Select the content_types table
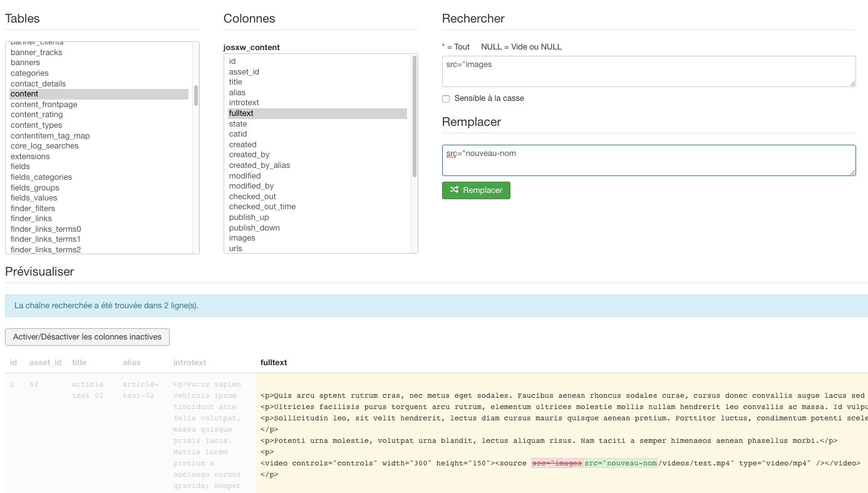Image resolution: width=868 pixels, height=493 pixels. tap(99, 125)
